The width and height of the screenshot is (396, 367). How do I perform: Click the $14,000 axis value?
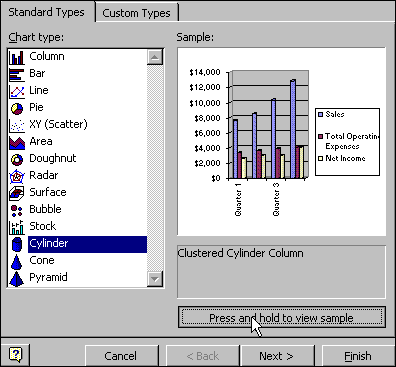pyautogui.click(x=205, y=72)
